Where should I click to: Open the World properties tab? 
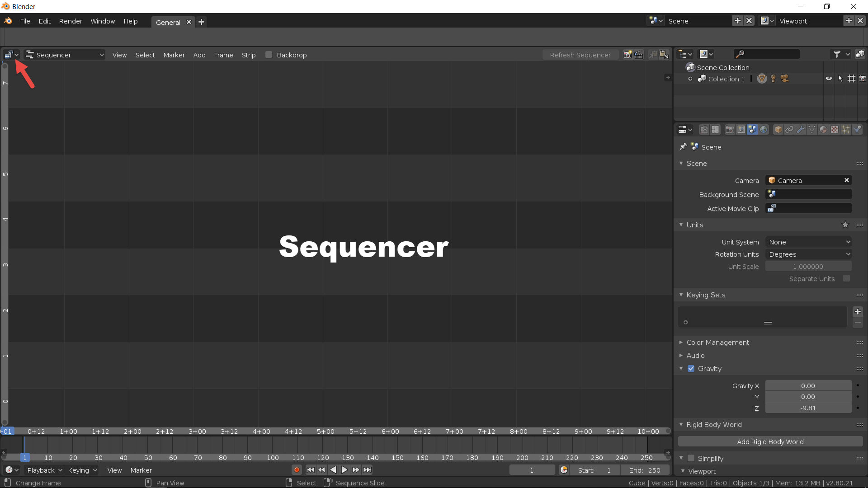coord(764,130)
